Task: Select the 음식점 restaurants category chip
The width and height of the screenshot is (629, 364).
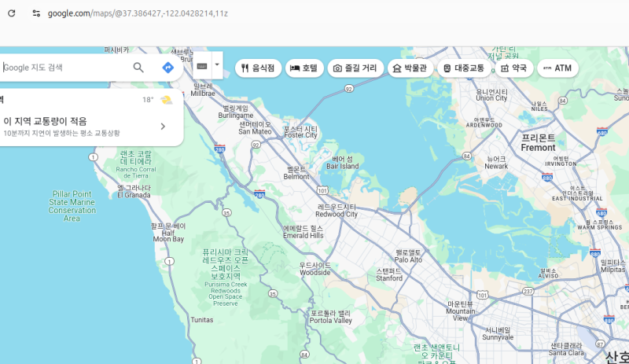Action: [x=258, y=68]
